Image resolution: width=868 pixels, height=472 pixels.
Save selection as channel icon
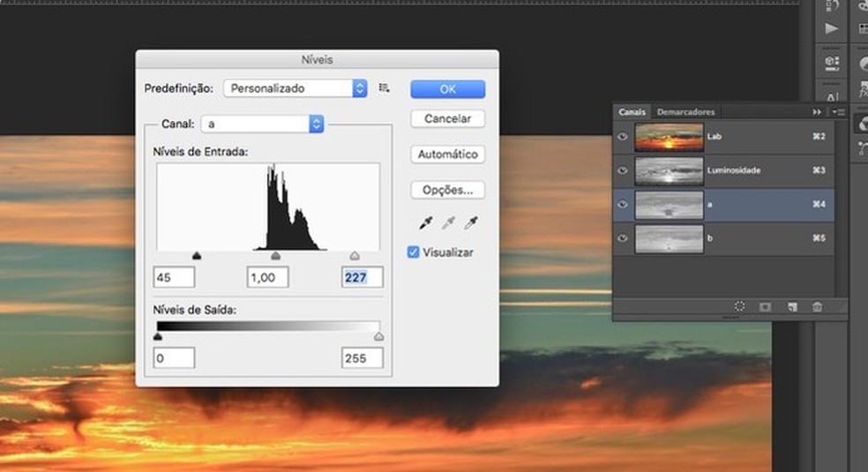[766, 306]
